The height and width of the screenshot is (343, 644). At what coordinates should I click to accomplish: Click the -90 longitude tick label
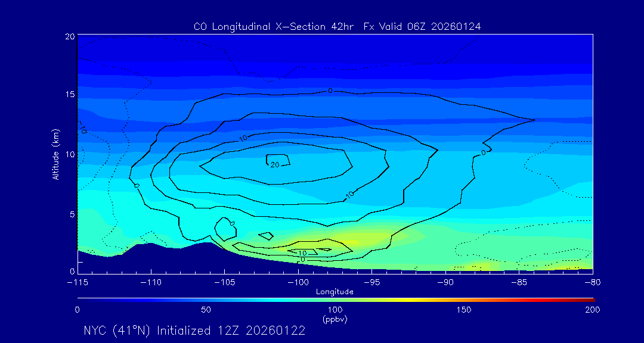pyautogui.click(x=445, y=283)
